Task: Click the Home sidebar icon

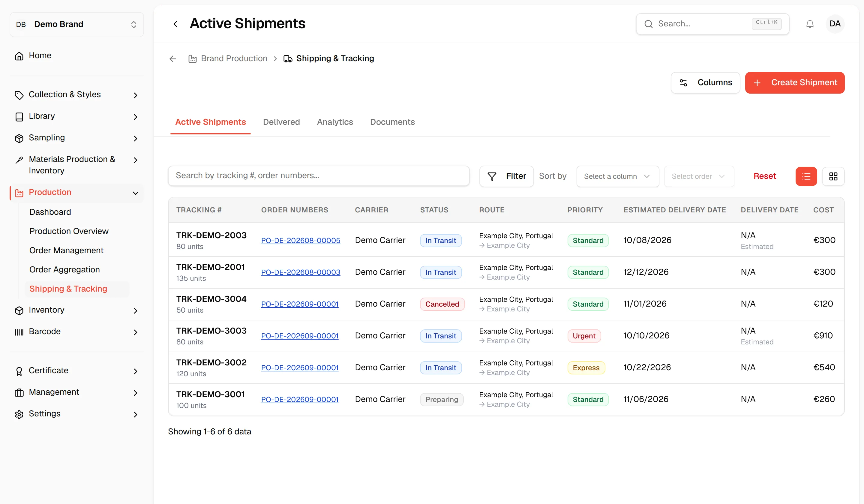Action: point(19,56)
